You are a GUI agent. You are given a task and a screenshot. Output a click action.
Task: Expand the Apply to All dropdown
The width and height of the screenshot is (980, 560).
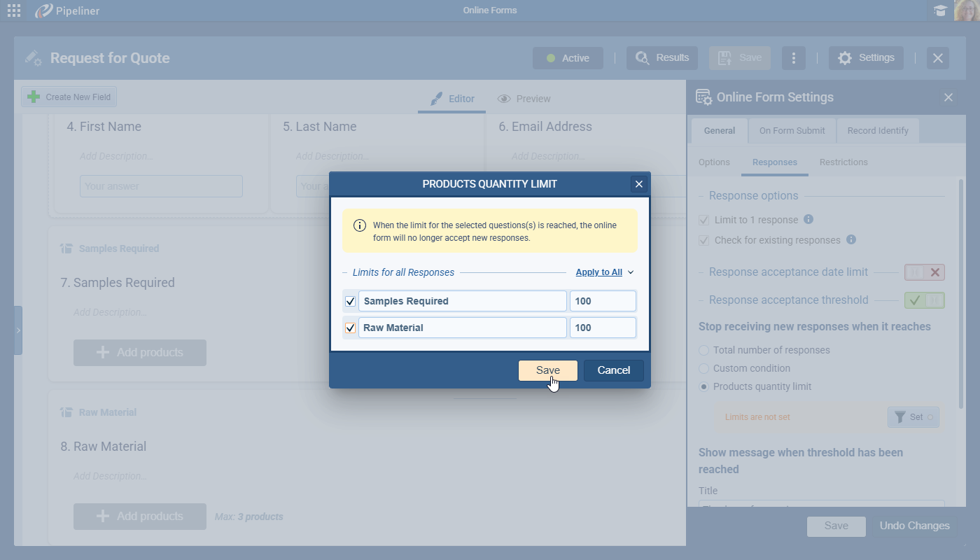pos(604,272)
